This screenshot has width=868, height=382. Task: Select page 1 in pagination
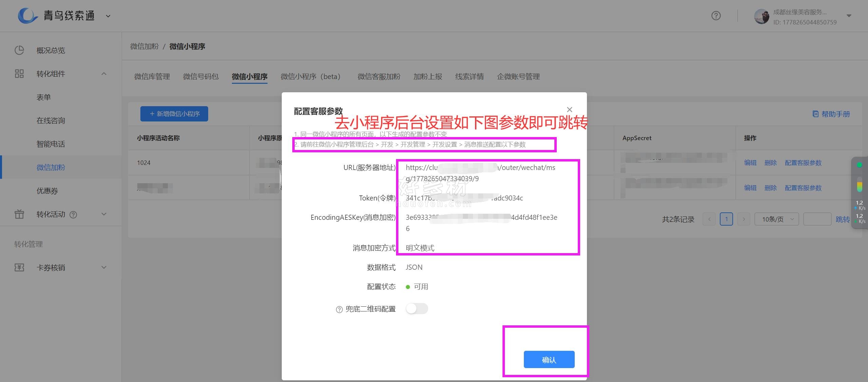tap(726, 219)
